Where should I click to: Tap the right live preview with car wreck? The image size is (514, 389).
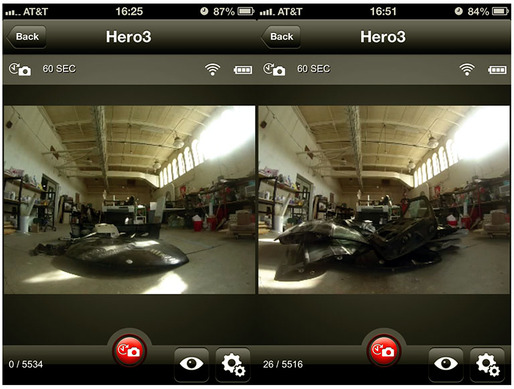(x=384, y=200)
